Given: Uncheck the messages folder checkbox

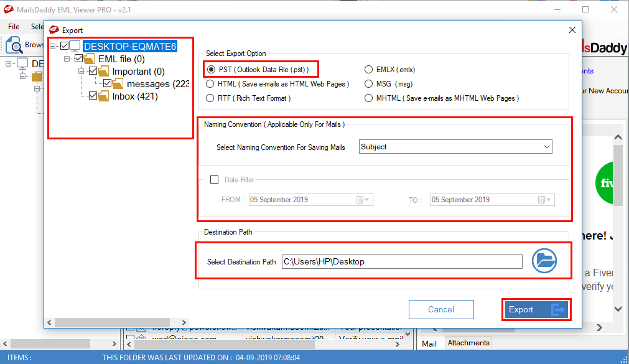Looking at the screenshot, I should tap(107, 83).
